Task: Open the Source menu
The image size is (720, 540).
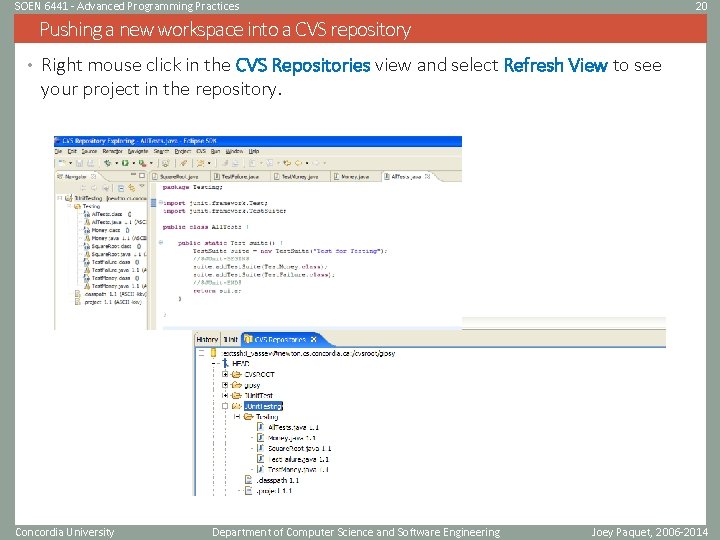Action: click(x=90, y=151)
